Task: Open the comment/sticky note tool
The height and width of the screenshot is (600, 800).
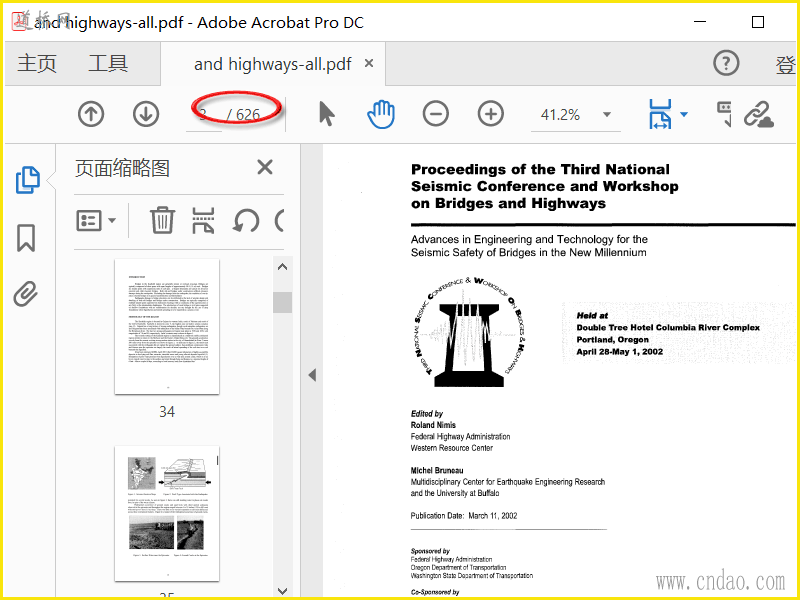Action: click(x=724, y=114)
